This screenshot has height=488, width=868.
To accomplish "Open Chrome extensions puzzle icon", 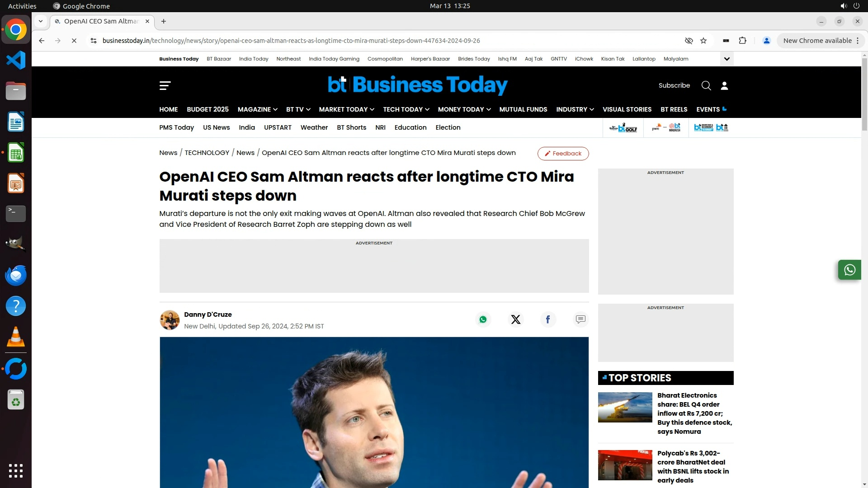I will tap(742, 41).
